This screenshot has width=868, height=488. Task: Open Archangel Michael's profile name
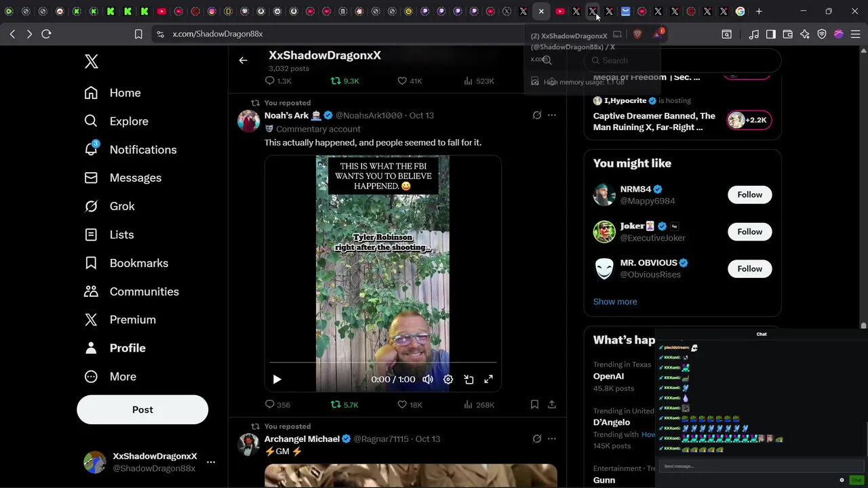pyautogui.click(x=302, y=439)
